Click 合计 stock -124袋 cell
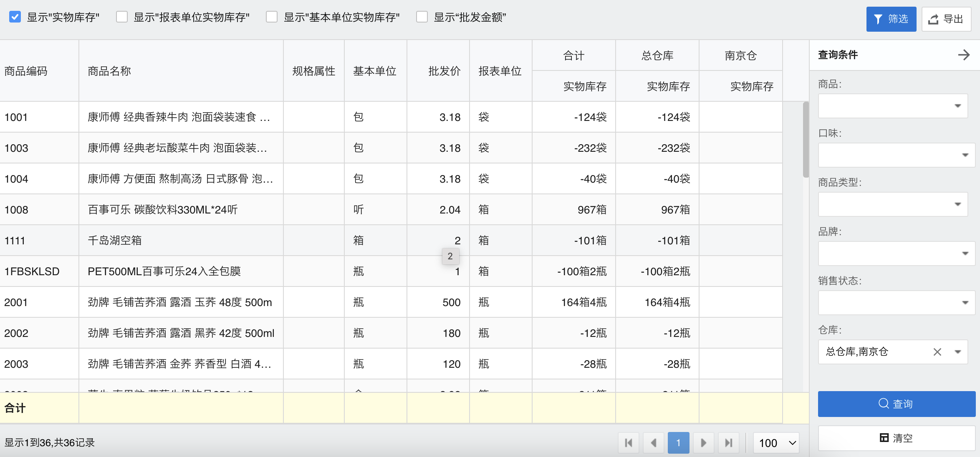Image resolution: width=980 pixels, height=457 pixels. point(574,117)
